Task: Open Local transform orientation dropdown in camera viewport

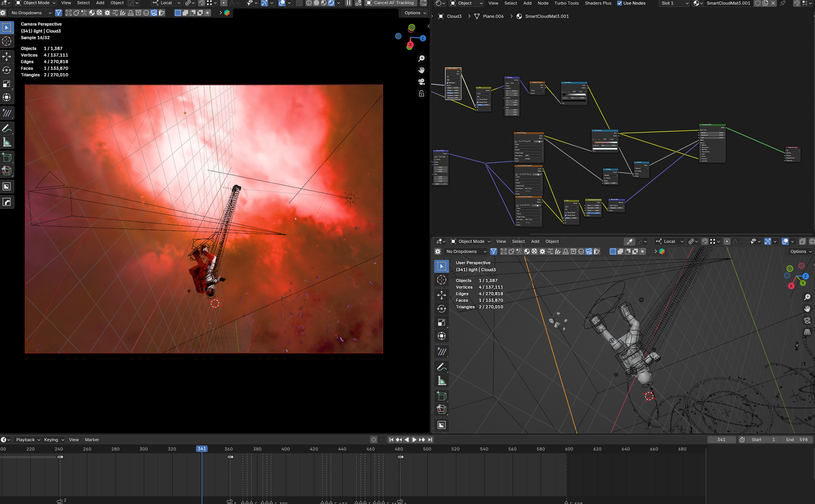Action: click(166, 3)
